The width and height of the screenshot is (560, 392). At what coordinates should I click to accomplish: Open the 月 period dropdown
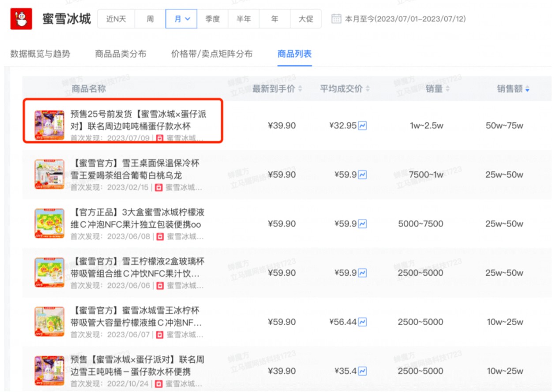coord(181,19)
